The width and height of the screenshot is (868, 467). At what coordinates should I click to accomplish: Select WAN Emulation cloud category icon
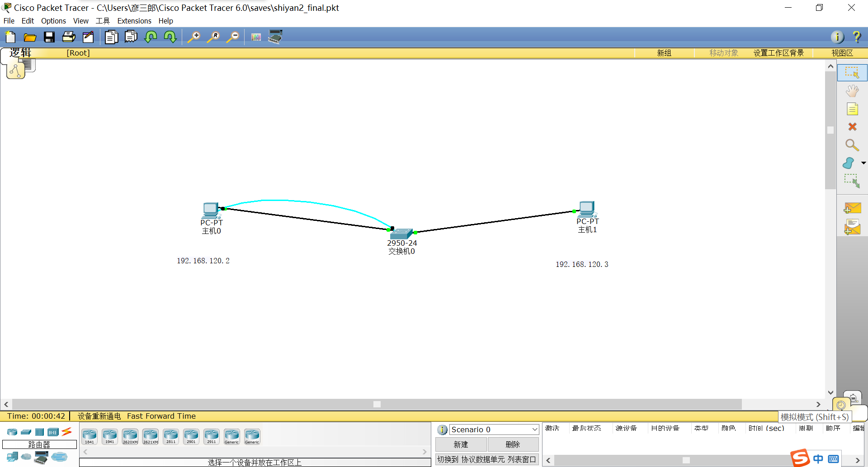(x=26, y=457)
